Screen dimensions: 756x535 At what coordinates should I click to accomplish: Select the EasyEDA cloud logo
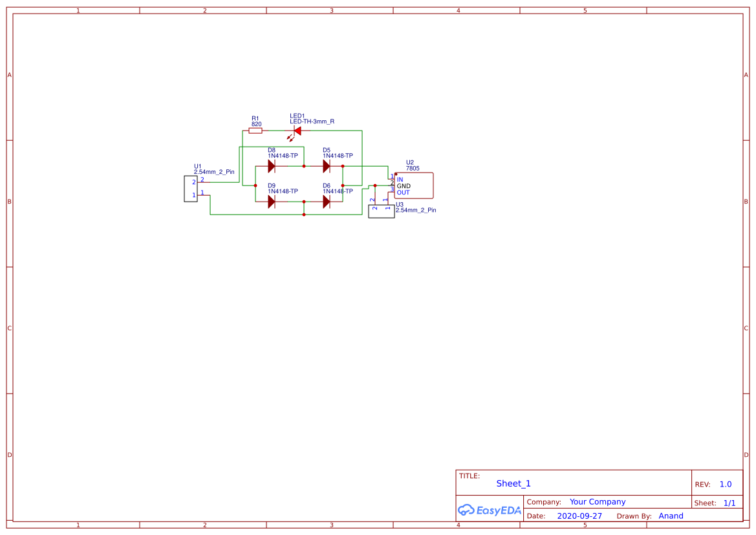468,510
